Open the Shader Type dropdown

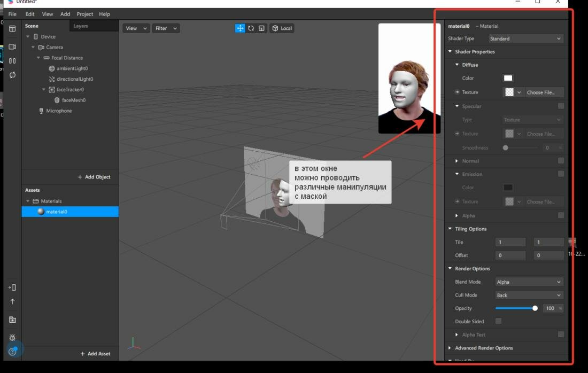526,38
